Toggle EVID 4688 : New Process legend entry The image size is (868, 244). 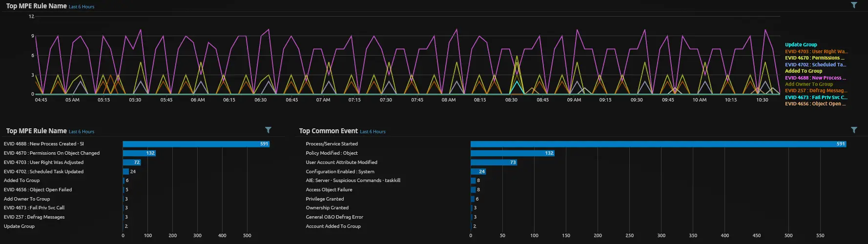point(815,78)
